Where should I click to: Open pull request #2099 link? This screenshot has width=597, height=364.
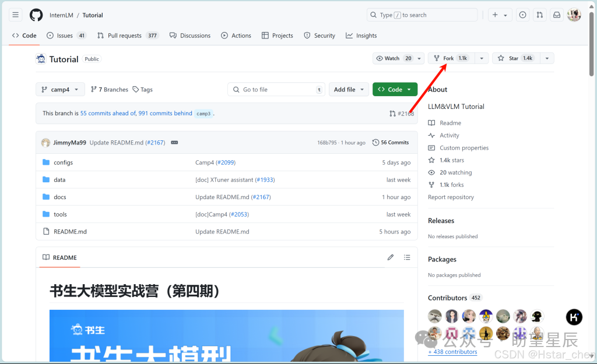(x=226, y=162)
